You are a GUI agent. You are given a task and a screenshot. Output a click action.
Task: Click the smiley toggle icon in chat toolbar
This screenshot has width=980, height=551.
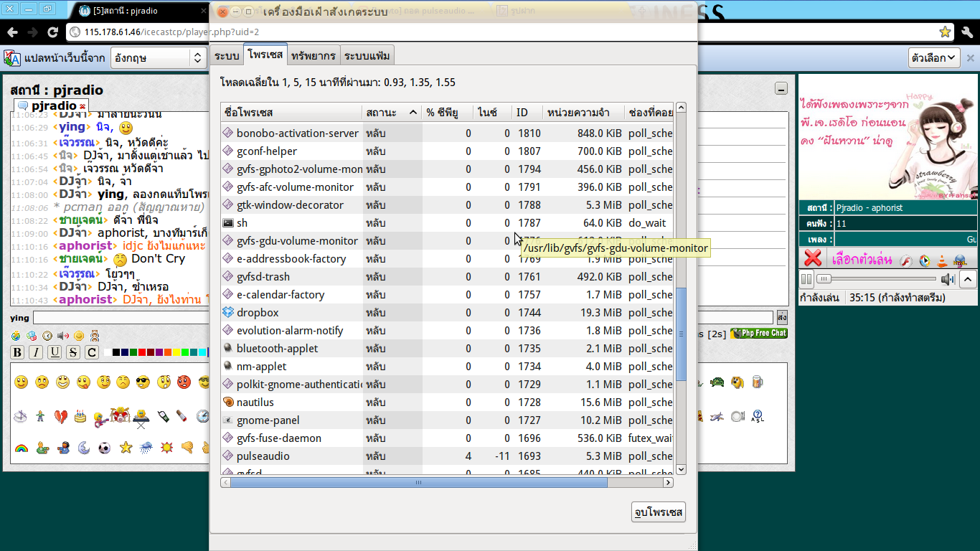click(x=79, y=335)
